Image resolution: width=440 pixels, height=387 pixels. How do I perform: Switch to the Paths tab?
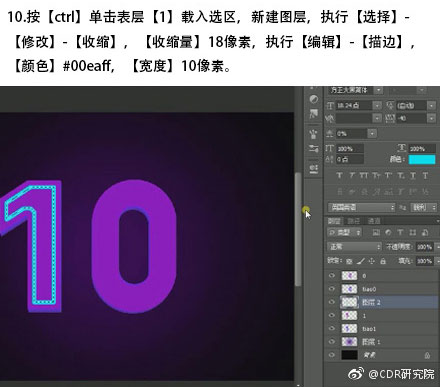click(354, 221)
